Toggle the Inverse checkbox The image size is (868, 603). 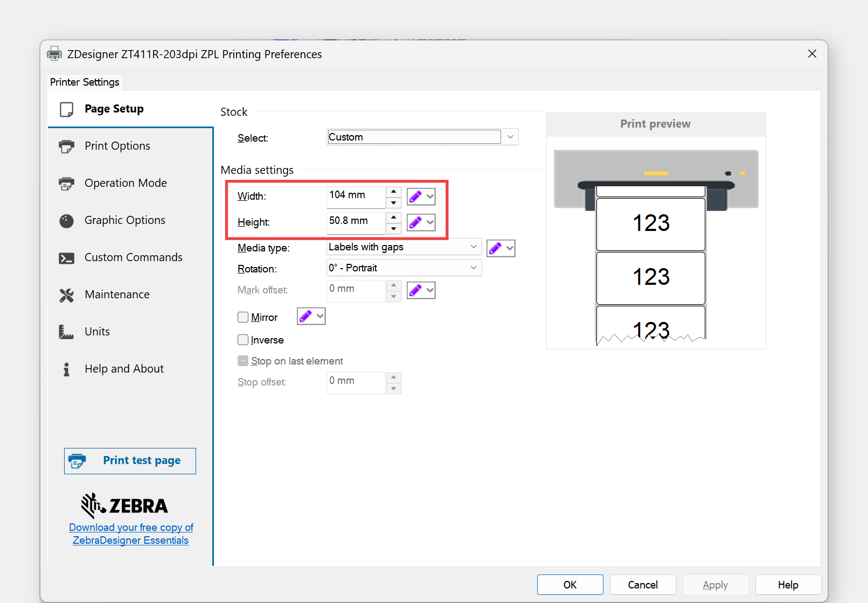click(x=243, y=340)
